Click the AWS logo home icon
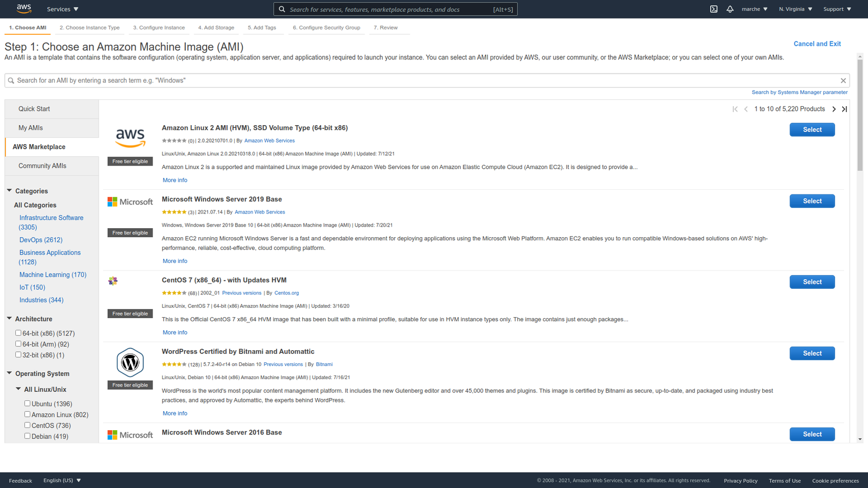Viewport: 868px width, 488px height. (x=24, y=8)
